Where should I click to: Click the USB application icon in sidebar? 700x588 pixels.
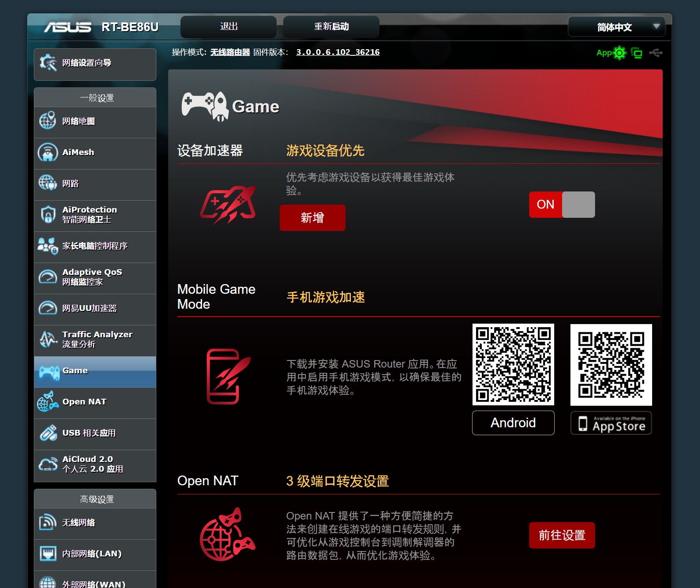coord(48,433)
